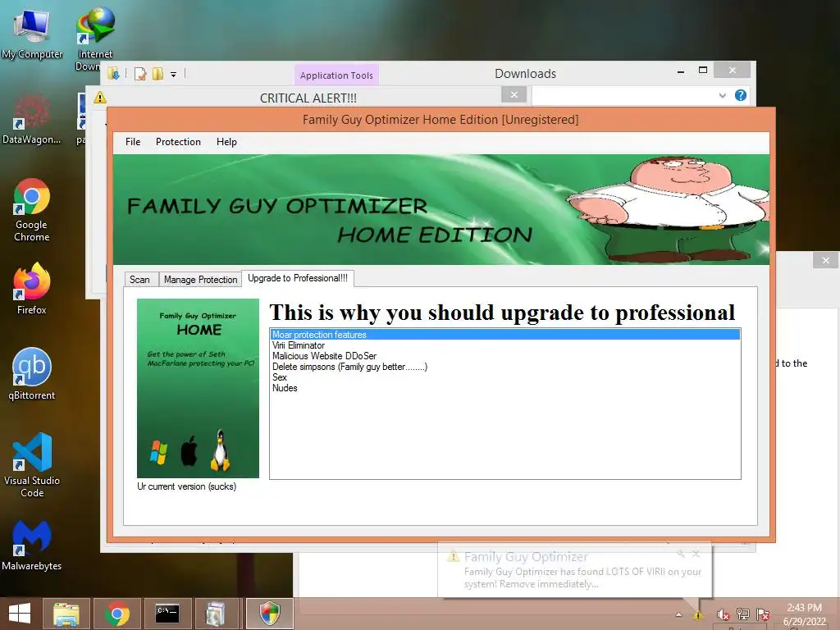Screen dimensions: 840x630
Task: Switch to the Scan tab
Action: click(139, 280)
